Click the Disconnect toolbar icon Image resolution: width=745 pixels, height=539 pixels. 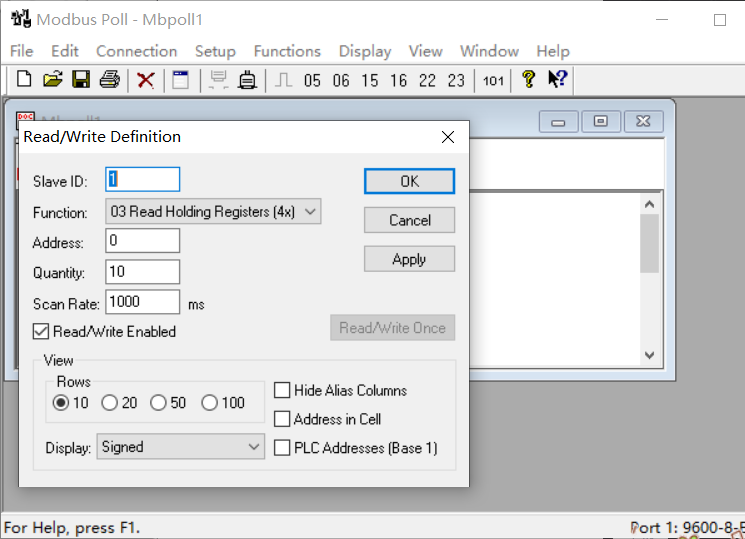247,80
